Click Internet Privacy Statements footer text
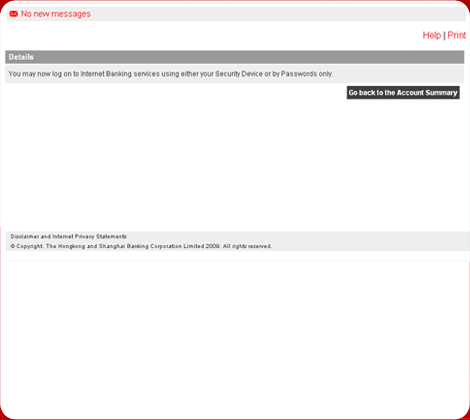 pos(89,236)
